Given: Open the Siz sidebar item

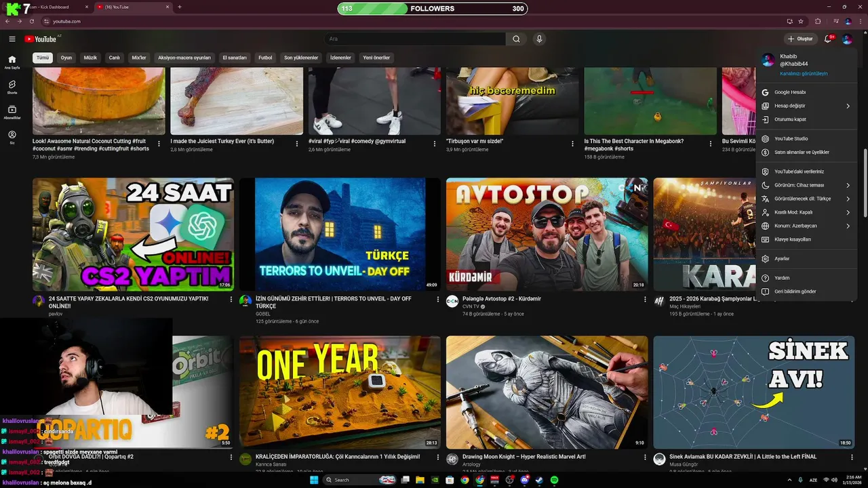Looking at the screenshot, I should [x=12, y=137].
